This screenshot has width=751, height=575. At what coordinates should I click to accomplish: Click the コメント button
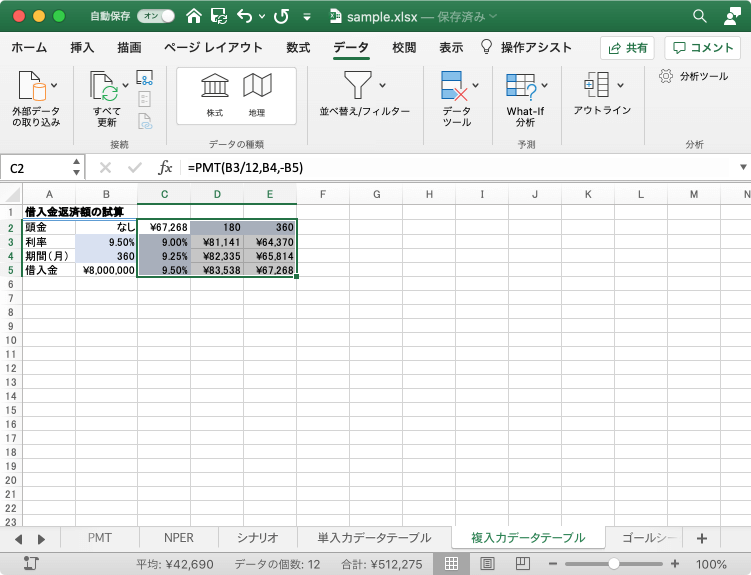click(x=703, y=48)
